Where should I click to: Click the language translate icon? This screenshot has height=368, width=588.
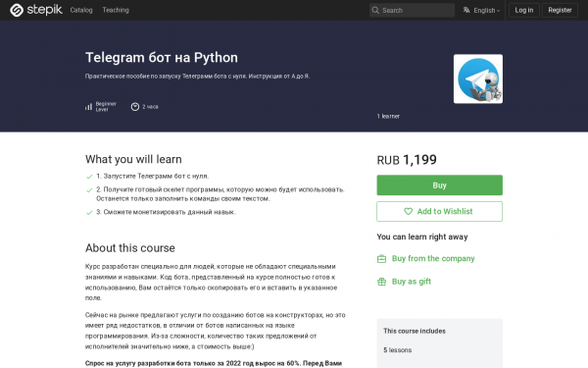466,10
